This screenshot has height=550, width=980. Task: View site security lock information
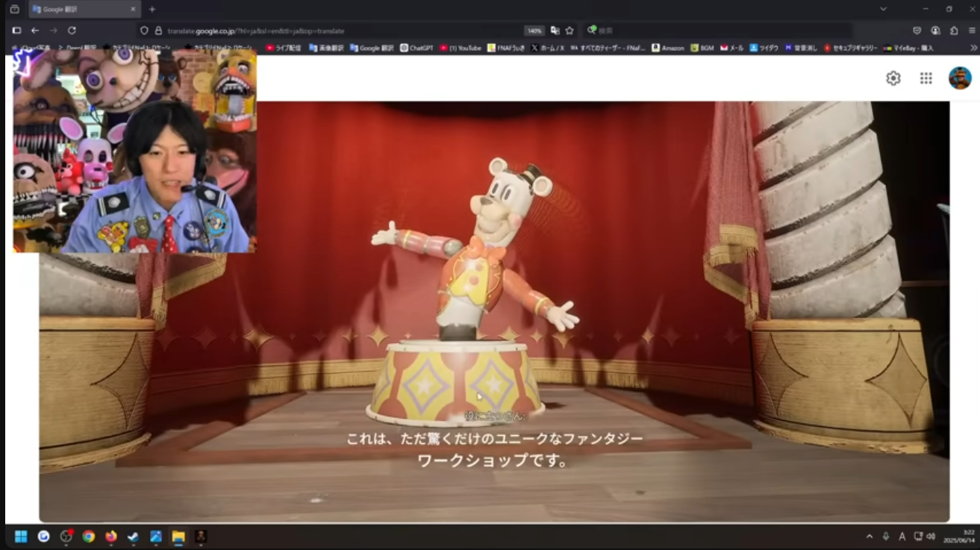(157, 31)
